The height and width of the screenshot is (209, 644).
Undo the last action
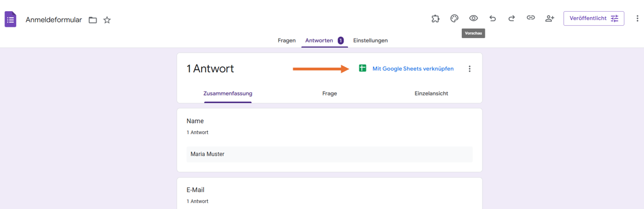tap(493, 18)
